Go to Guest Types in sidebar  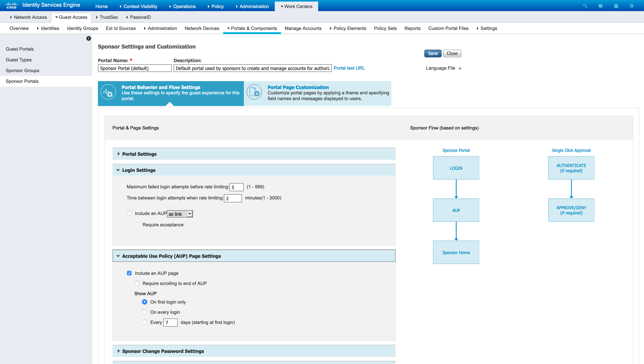click(x=18, y=60)
